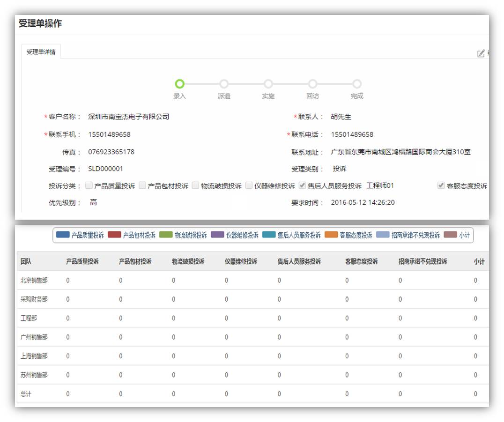The height and width of the screenshot is (422, 504).
Task: Select the 实施 step circle
Action: point(268,84)
